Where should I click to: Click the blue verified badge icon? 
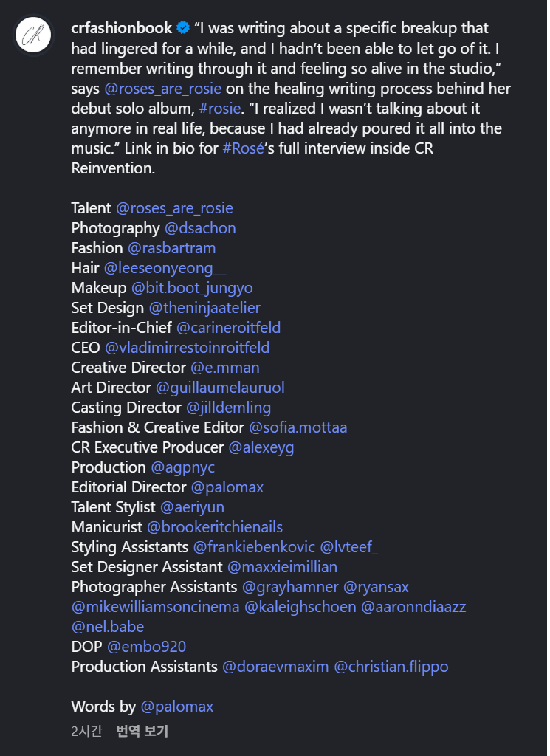pos(182,29)
